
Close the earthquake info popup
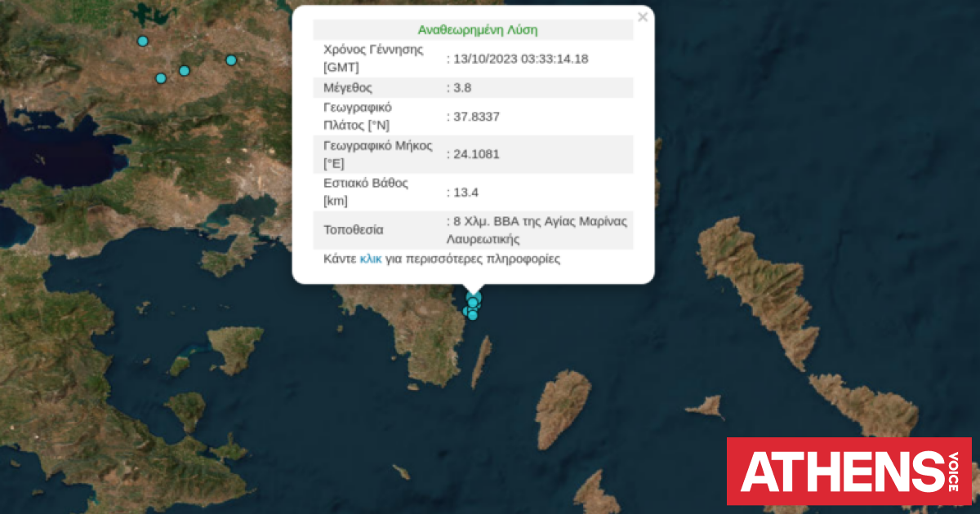[643, 17]
